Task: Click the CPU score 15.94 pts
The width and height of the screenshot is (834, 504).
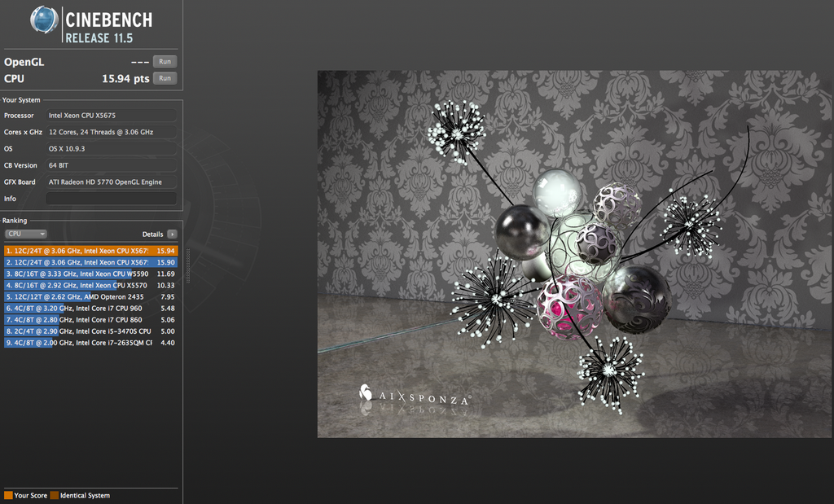Action: tap(125, 78)
